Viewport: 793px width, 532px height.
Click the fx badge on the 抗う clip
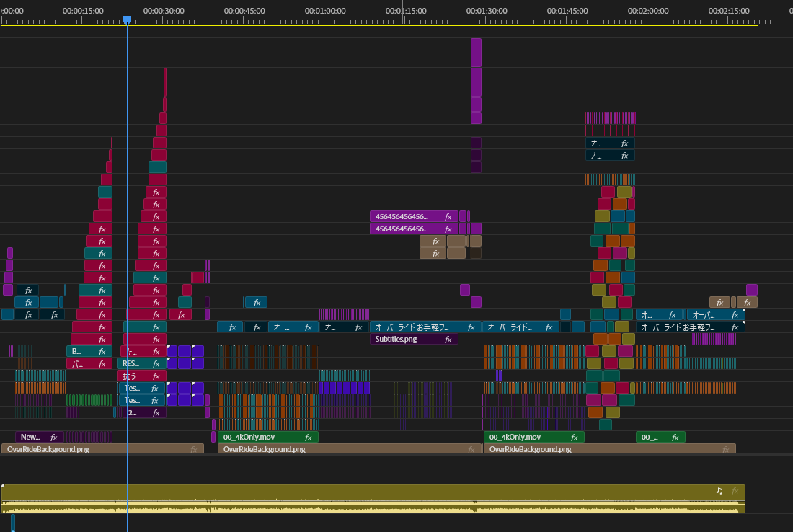point(156,376)
